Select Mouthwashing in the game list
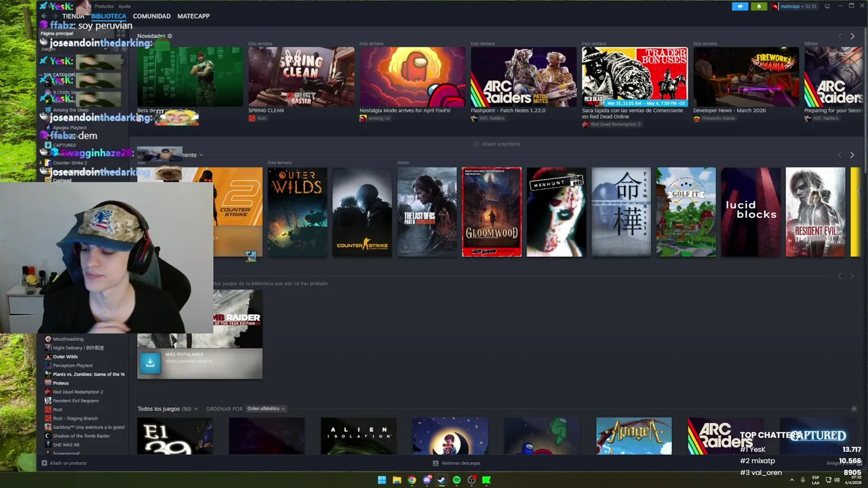The height and width of the screenshot is (488, 868). 68,339
